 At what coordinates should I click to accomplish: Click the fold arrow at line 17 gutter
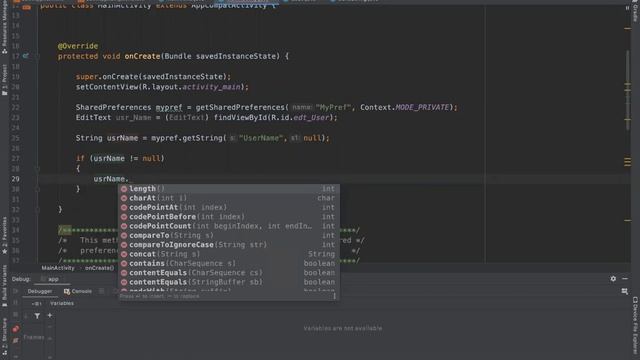pos(37,56)
